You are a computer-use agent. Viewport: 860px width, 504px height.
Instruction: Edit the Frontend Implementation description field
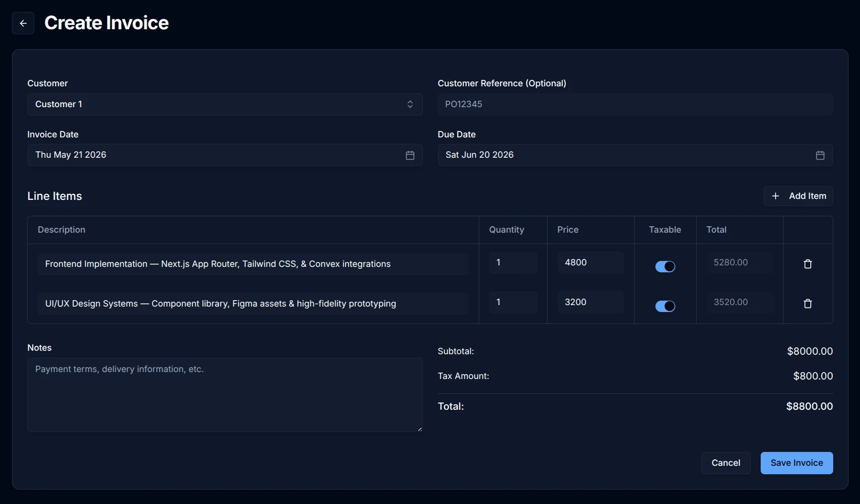[x=253, y=264]
